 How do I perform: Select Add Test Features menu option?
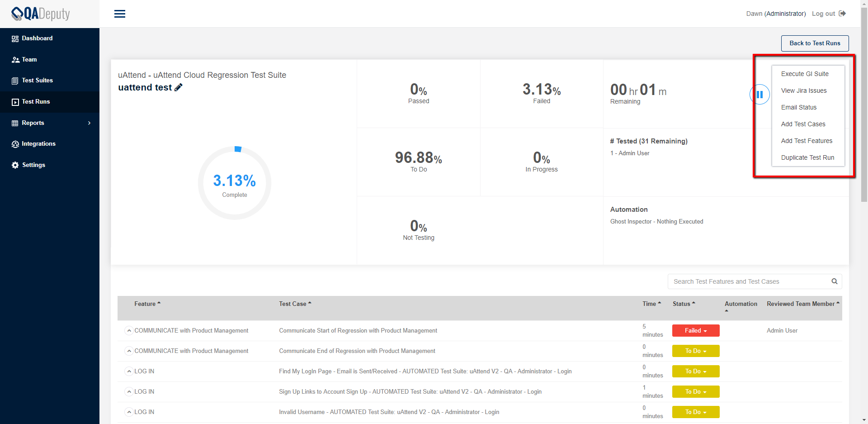pyautogui.click(x=808, y=141)
